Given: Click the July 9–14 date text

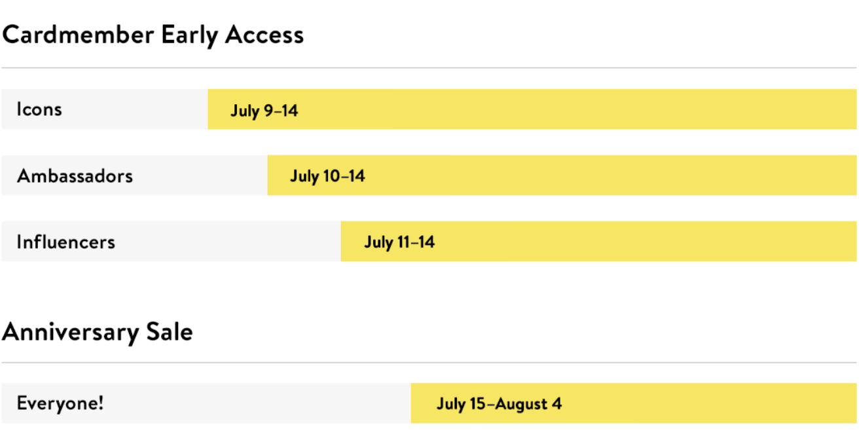Looking at the screenshot, I should click(264, 111).
